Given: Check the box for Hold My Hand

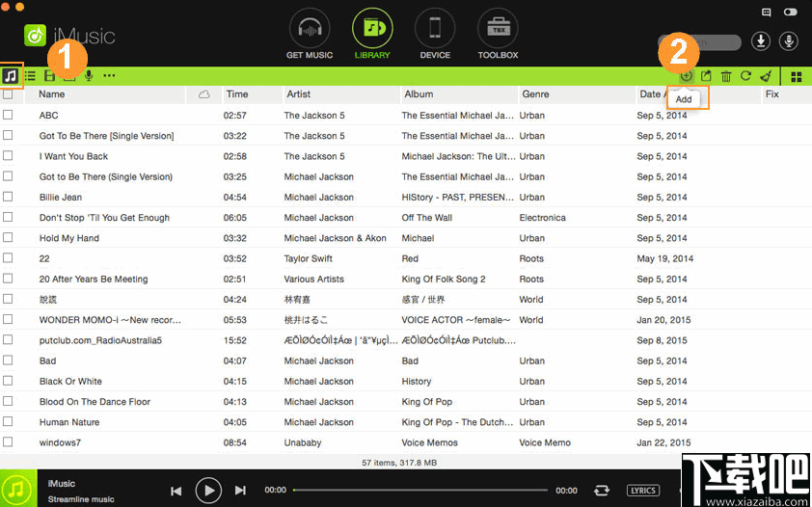Looking at the screenshot, I should coord(8,237).
